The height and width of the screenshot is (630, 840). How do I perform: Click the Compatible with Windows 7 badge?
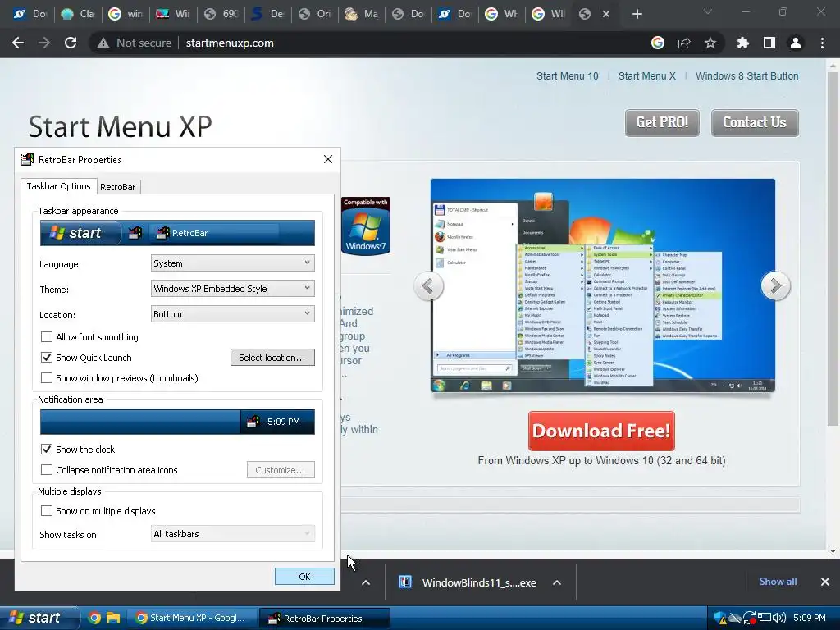click(366, 226)
